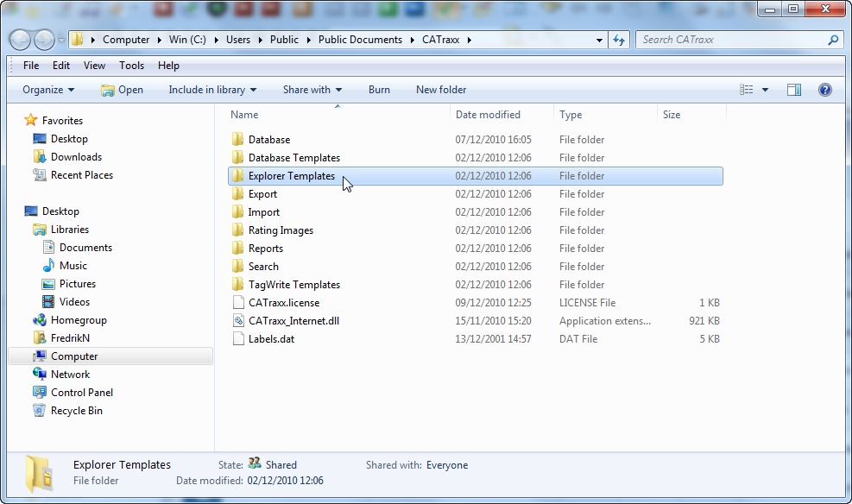Open the View menu
Image resolution: width=852 pixels, height=504 pixels.
tap(94, 66)
